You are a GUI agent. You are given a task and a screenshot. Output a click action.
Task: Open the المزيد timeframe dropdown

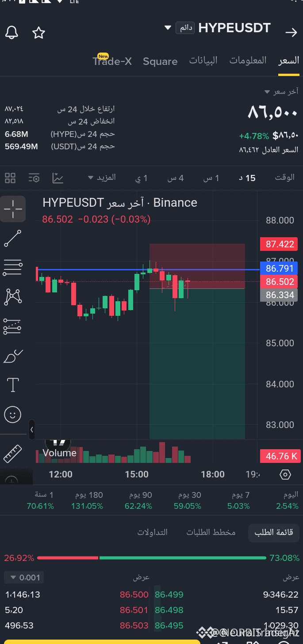pyautogui.click(x=102, y=178)
